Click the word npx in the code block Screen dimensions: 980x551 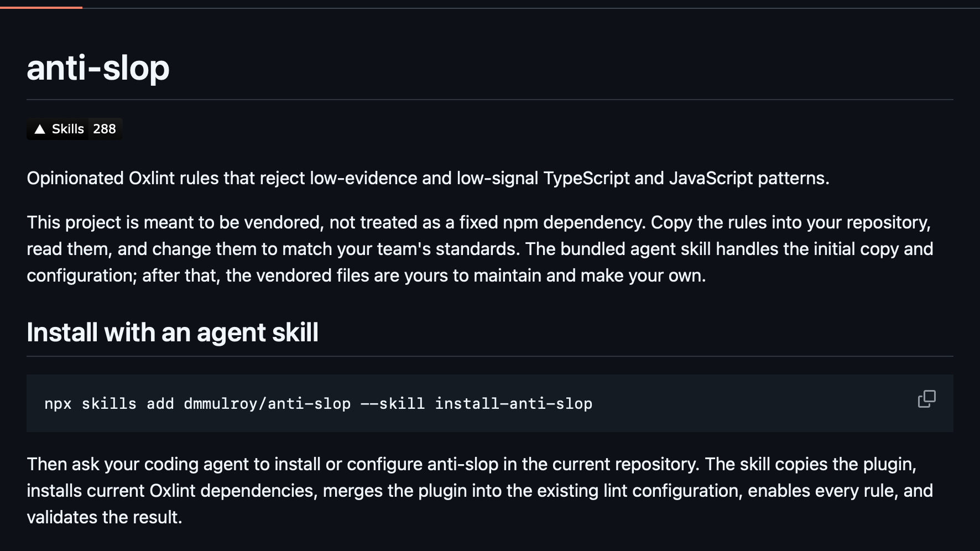point(58,404)
